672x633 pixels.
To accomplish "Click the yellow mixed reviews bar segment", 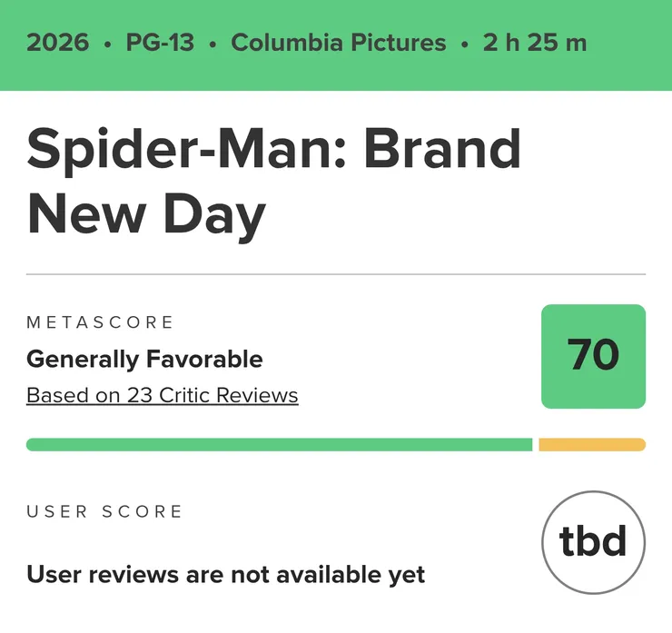I will pyautogui.click(x=592, y=444).
